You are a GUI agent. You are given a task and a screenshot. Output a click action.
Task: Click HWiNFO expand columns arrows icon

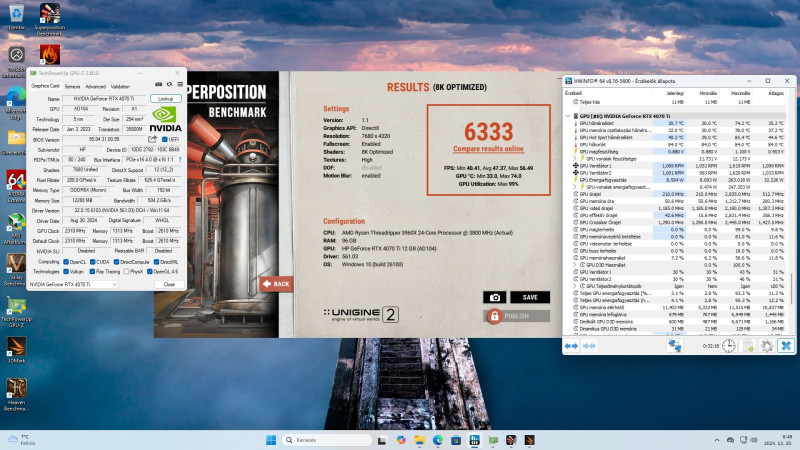571,346
